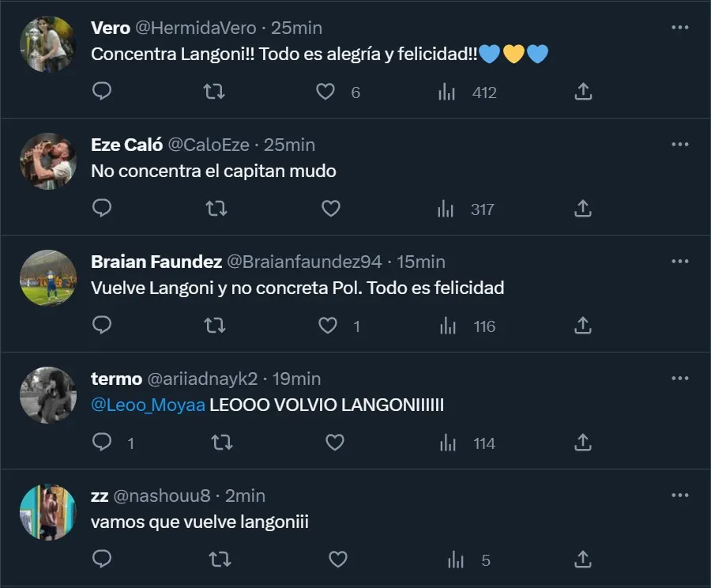Screen dimensions: 711x588
Task: Retweet Eze Caló's capitan mudo tweet
Action: click(x=215, y=209)
